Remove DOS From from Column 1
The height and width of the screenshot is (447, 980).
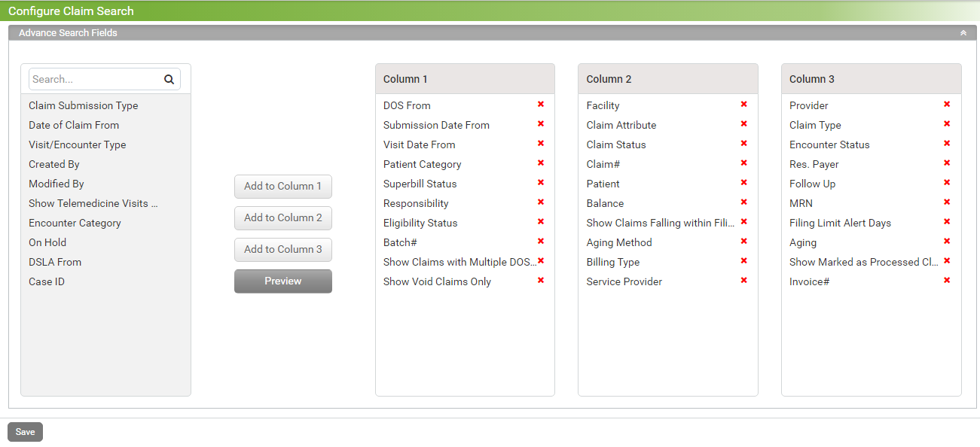[541, 105]
